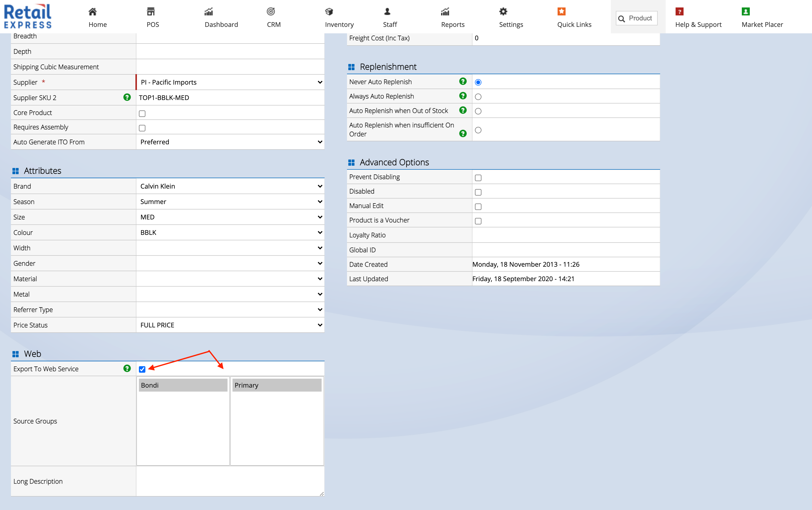Open Auto Generate ITO From dropdown

click(231, 142)
